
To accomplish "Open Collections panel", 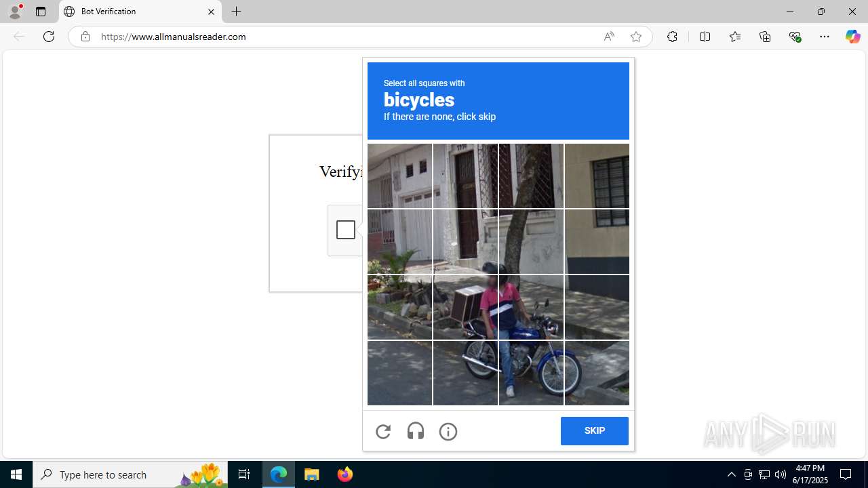I will coord(765,37).
